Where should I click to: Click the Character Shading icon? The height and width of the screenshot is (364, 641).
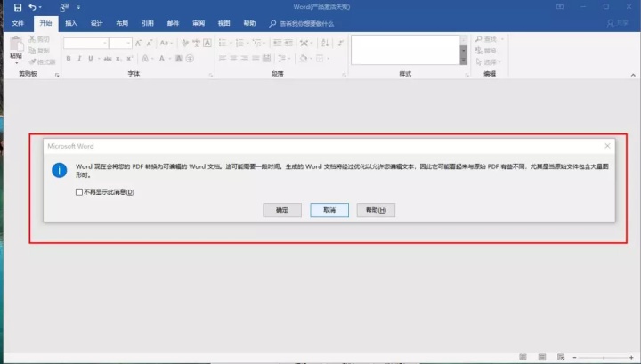click(179, 59)
